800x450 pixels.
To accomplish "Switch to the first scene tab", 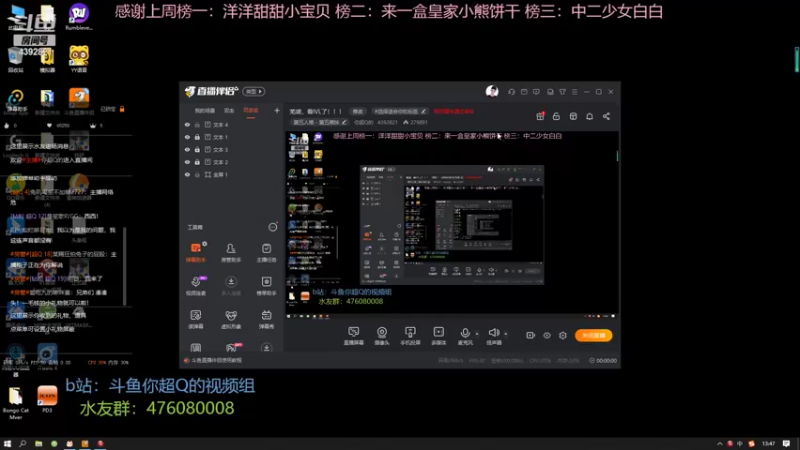I will tap(205, 111).
